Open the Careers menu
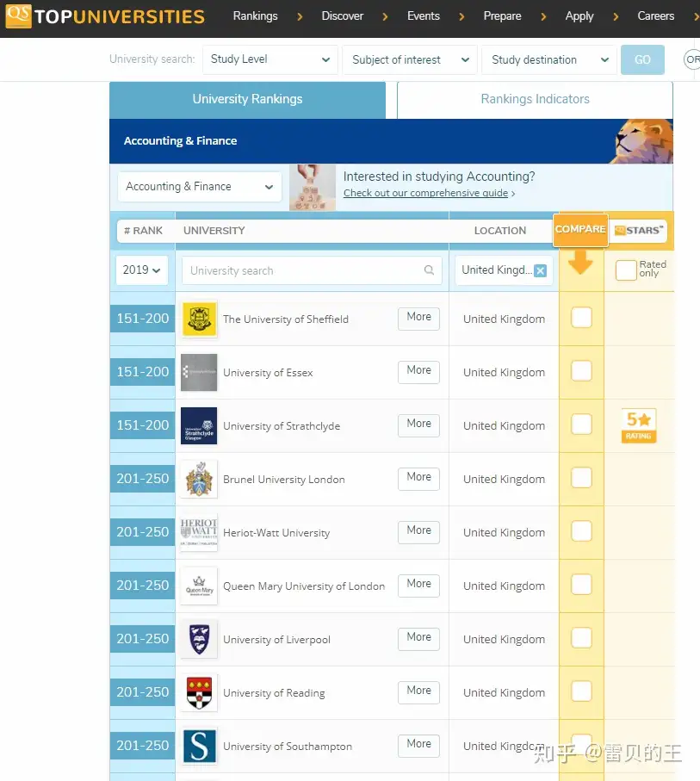 tap(656, 16)
